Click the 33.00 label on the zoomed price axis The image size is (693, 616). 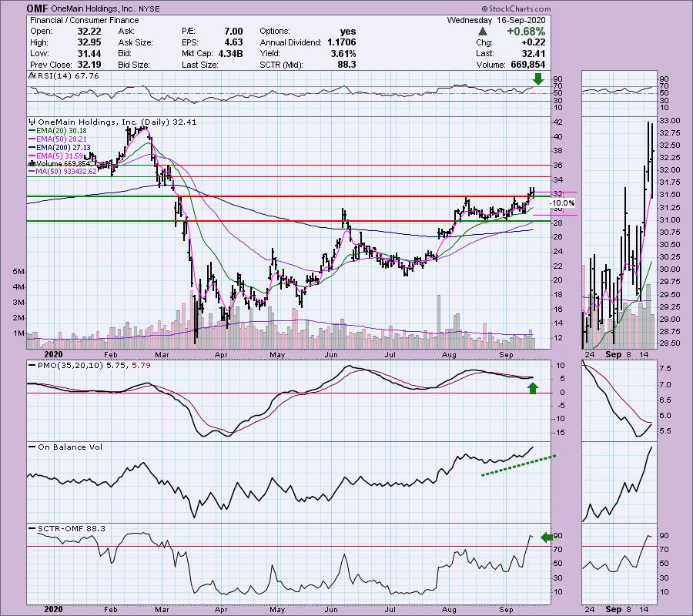pyautogui.click(x=670, y=121)
